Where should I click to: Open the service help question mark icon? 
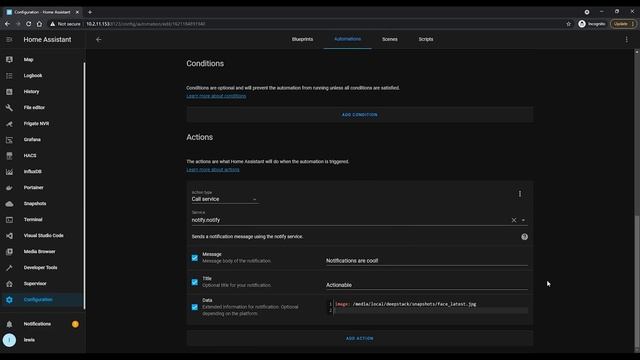tap(524, 237)
